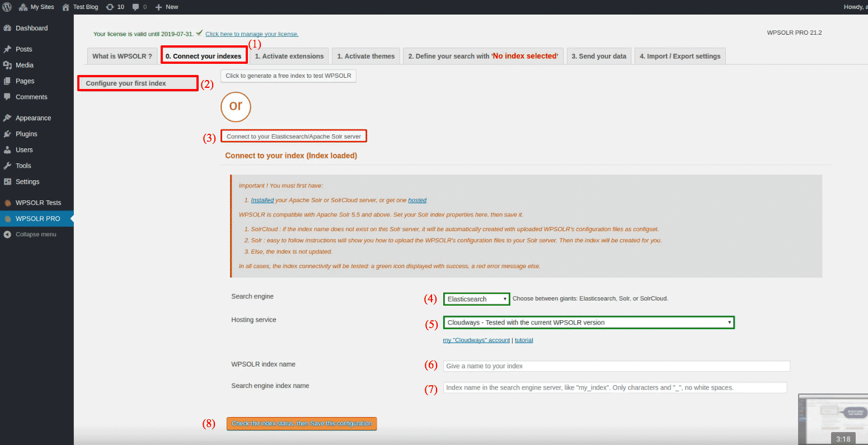Open the 4. Import / Export settings tab
The image size is (868, 445).
pyautogui.click(x=680, y=56)
